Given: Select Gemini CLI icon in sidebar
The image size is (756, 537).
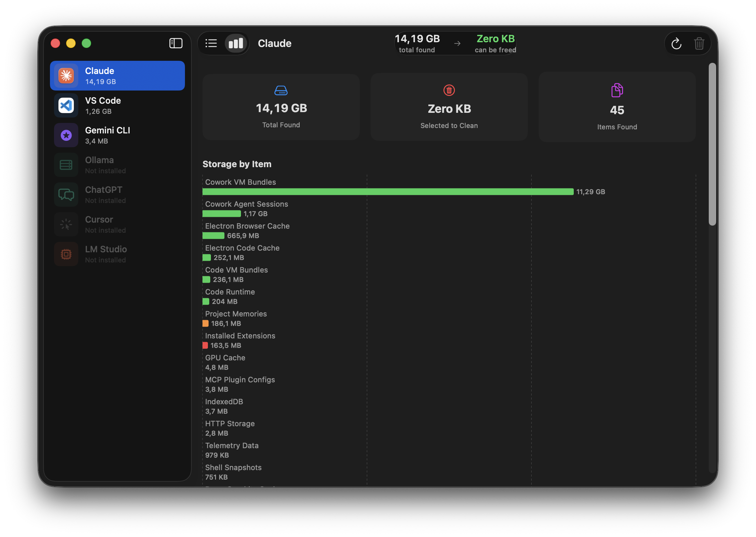Looking at the screenshot, I should point(66,135).
